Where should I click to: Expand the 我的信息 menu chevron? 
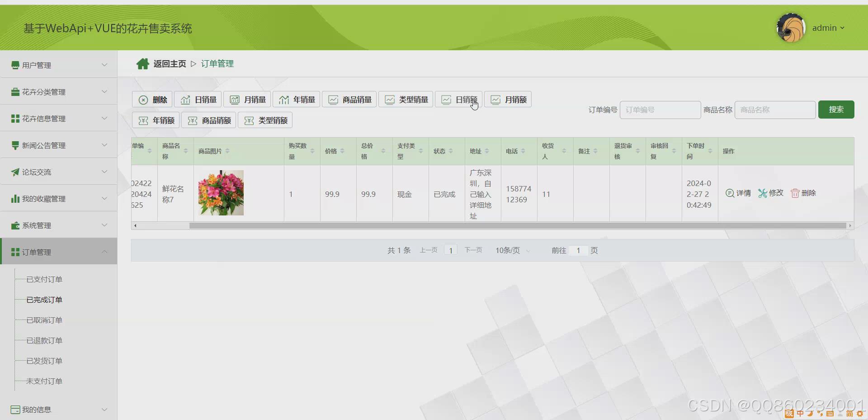click(x=104, y=409)
